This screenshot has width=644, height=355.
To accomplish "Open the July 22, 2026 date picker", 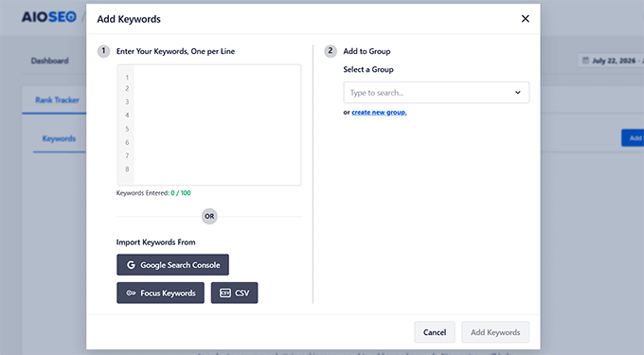I will pyautogui.click(x=611, y=61).
